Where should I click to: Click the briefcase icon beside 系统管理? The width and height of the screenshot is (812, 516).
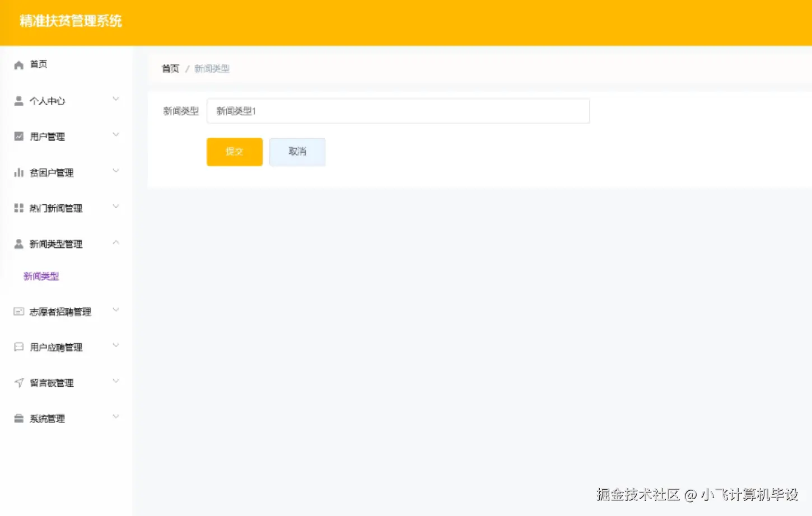(x=18, y=419)
